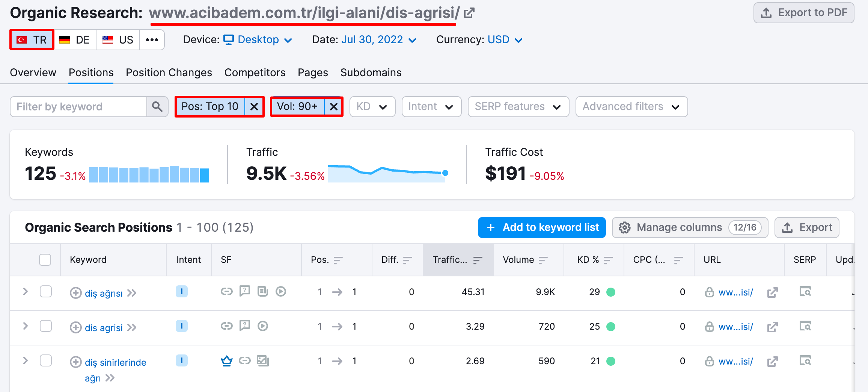The height and width of the screenshot is (392, 868).
Task: Remove the Pos: Top 10 filter
Action: click(x=254, y=107)
